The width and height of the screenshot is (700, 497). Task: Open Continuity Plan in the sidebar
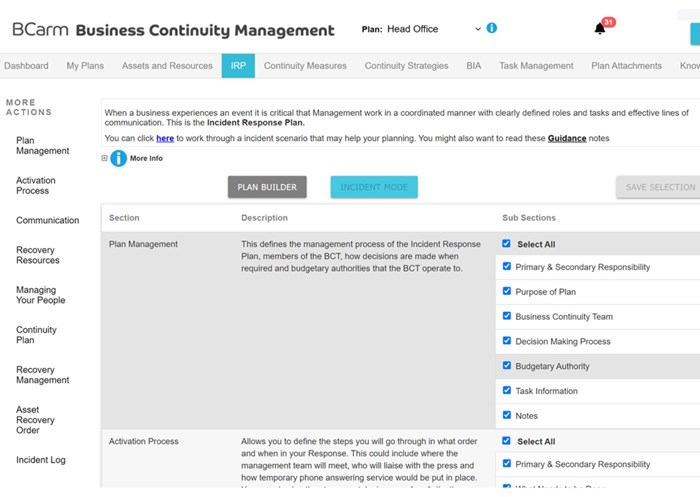[x=36, y=335]
